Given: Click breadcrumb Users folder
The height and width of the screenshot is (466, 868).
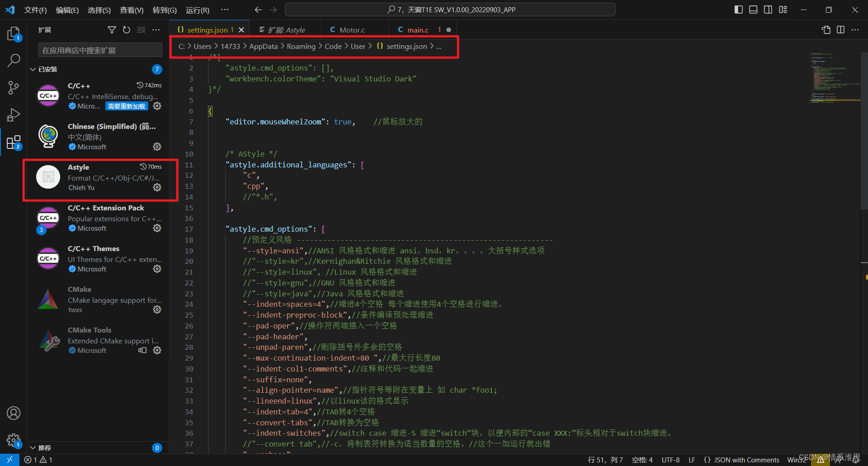Looking at the screenshot, I should (203, 46).
